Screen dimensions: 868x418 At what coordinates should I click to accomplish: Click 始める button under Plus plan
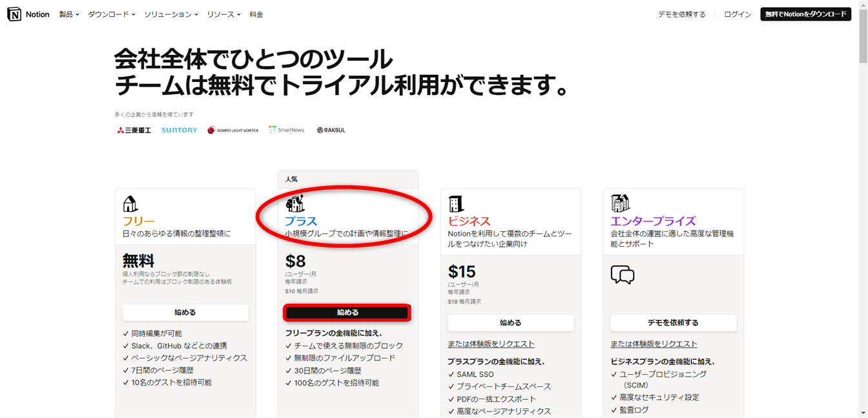point(347,313)
